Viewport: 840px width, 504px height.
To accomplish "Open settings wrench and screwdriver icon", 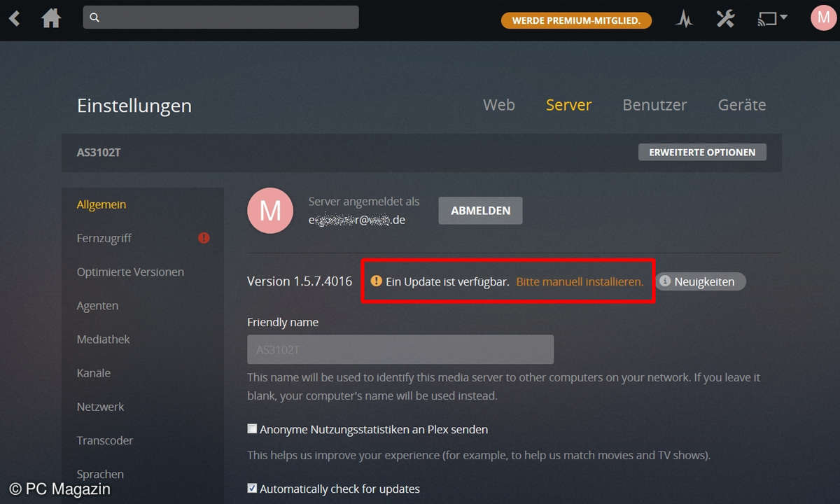I will point(725,18).
